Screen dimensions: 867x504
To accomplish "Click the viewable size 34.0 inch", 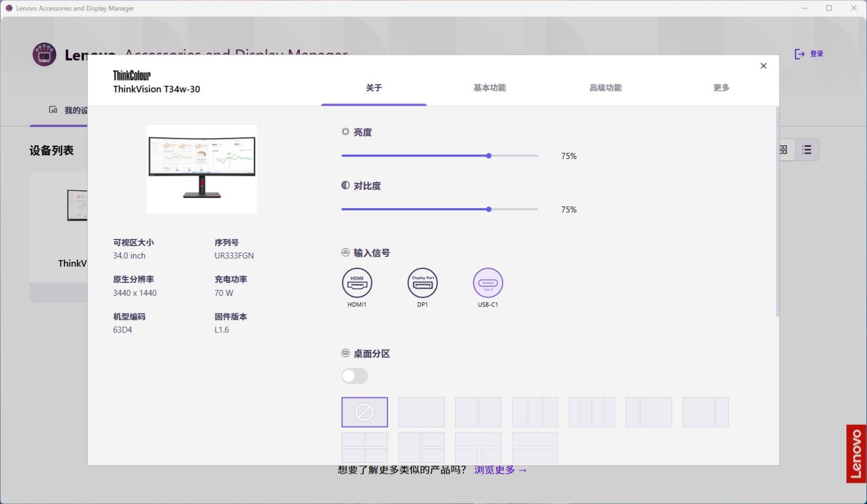I will coord(129,256).
